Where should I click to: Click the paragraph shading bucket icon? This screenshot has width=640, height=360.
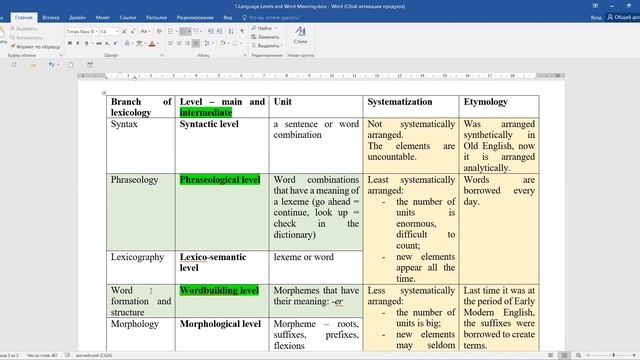(x=223, y=43)
